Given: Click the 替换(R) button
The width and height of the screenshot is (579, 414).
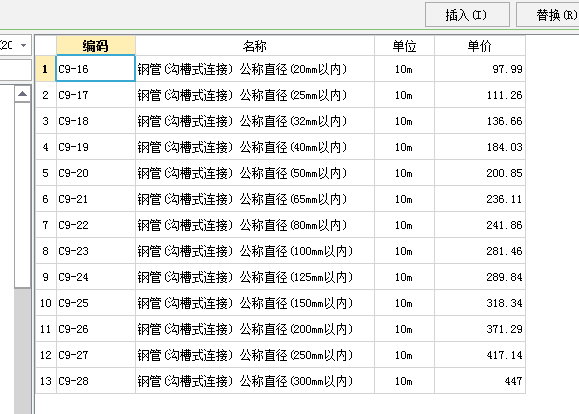Looking at the screenshot, I should 548,15.
